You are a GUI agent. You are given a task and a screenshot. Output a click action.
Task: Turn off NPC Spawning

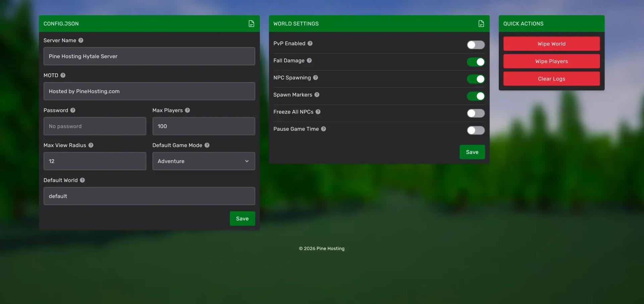point(476,79)
